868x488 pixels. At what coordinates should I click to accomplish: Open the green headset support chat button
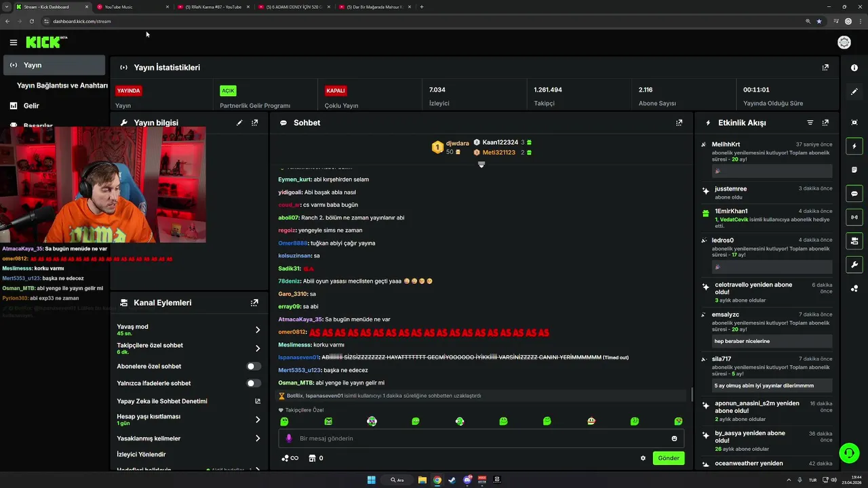848,453
